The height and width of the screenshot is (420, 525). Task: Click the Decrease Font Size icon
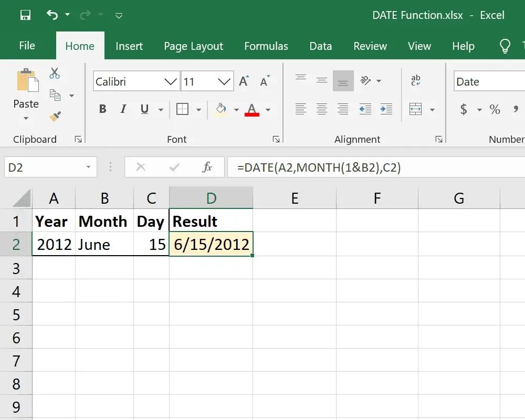click(265, 81)
